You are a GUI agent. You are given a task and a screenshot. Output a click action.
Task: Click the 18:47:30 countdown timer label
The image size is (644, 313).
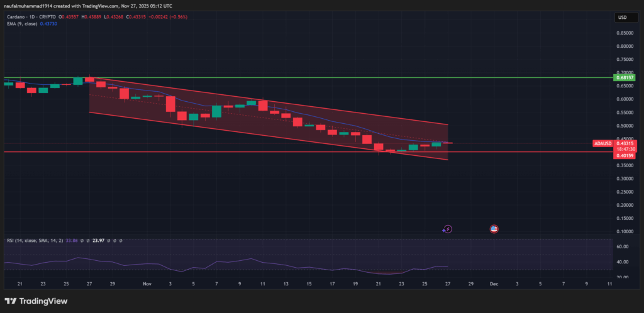click(626, 149)
